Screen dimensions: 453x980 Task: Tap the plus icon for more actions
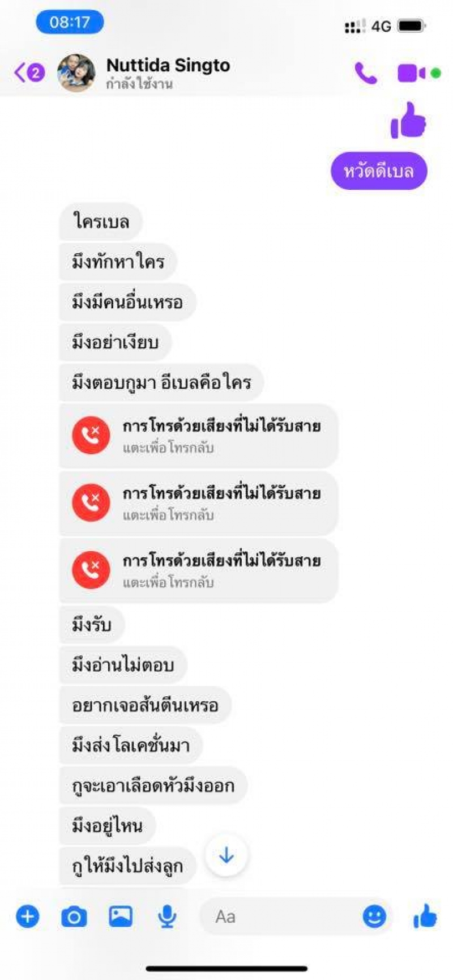click(28, 916)
